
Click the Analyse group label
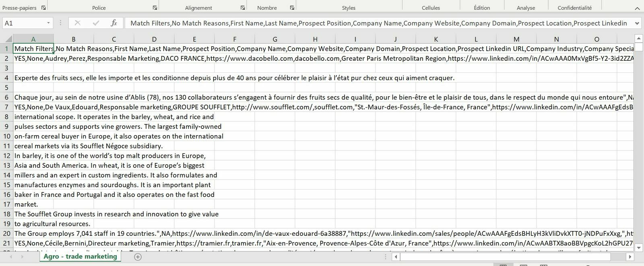(x=526, y=8)
